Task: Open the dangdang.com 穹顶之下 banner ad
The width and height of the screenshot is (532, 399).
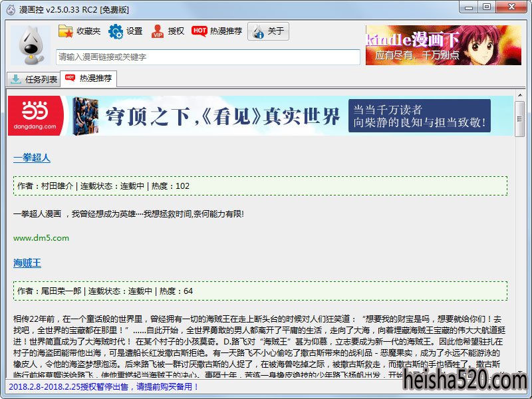Action: (261, 116)
